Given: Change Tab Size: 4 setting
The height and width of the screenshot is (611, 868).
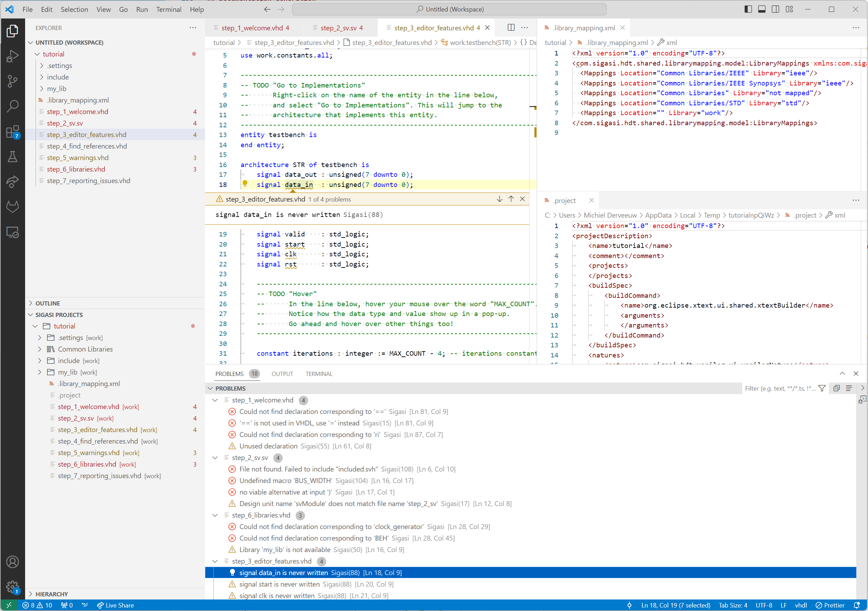Looking at the screenshot, I should point(733,605).
